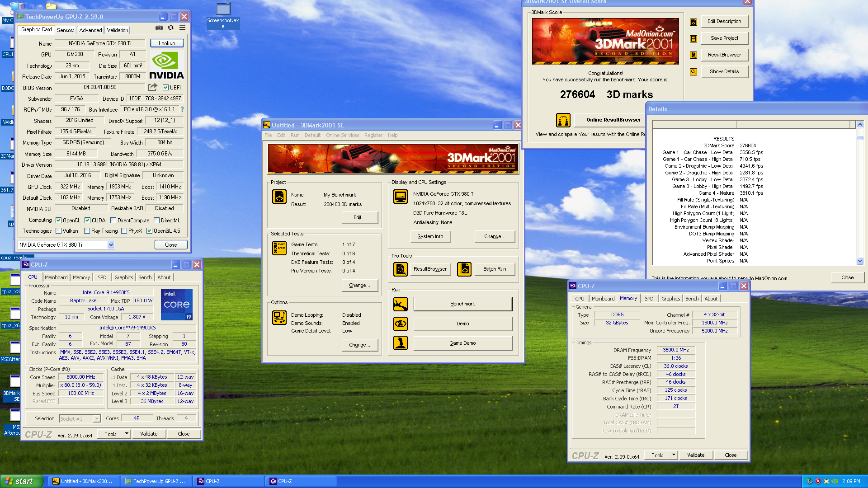Click the Online ResultBrowser button
This screenshot has width=868, height=488.
point(613,120)
